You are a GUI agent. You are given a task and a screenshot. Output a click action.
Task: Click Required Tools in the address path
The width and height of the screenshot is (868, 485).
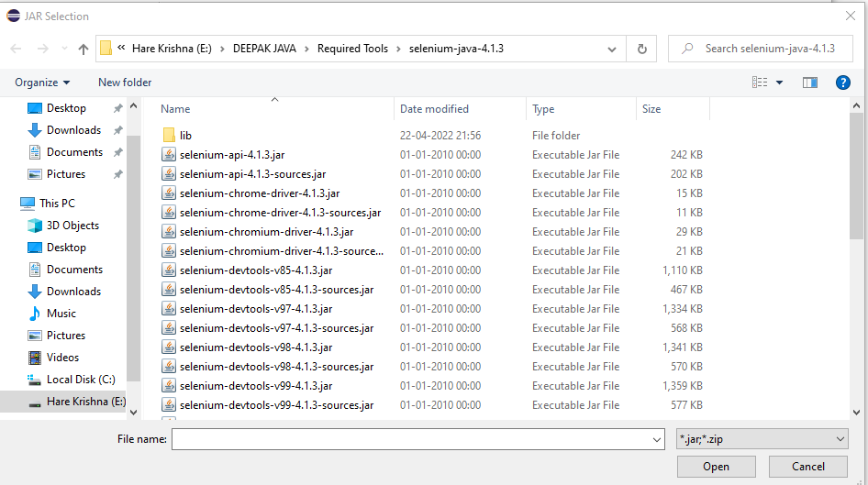point(352,49)
